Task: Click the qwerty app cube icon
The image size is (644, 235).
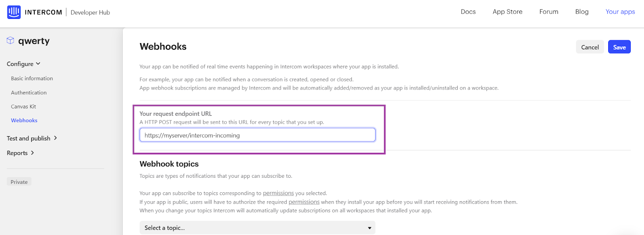Action: [10, 40]
